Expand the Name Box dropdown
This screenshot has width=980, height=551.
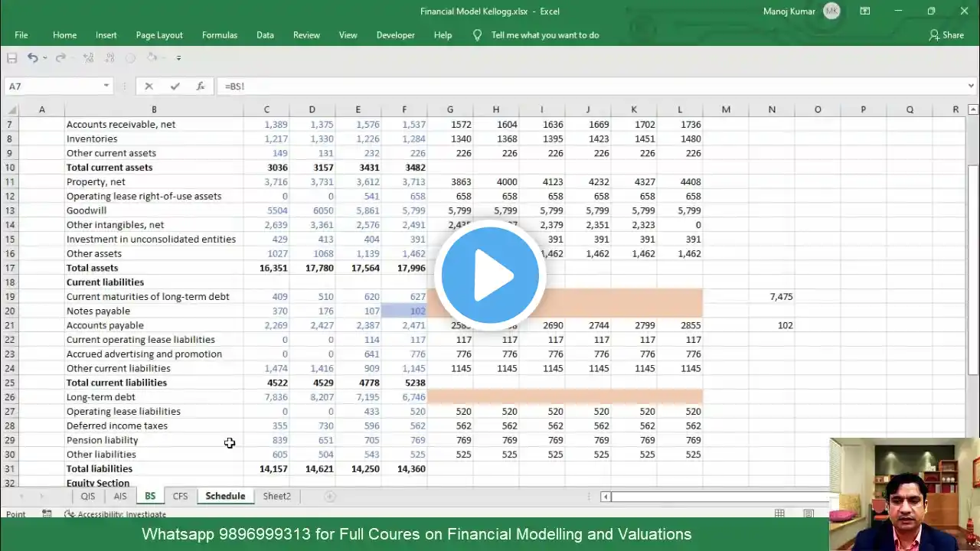(106, 86)
